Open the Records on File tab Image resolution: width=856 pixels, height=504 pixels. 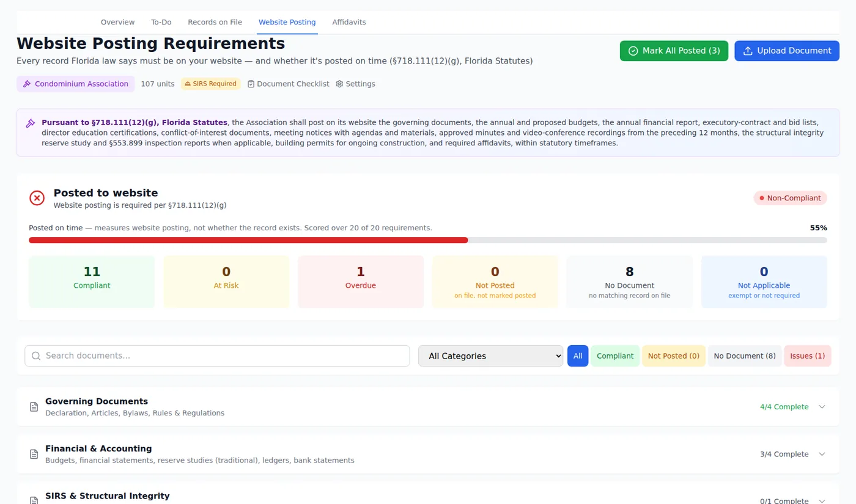pos(215,22)
